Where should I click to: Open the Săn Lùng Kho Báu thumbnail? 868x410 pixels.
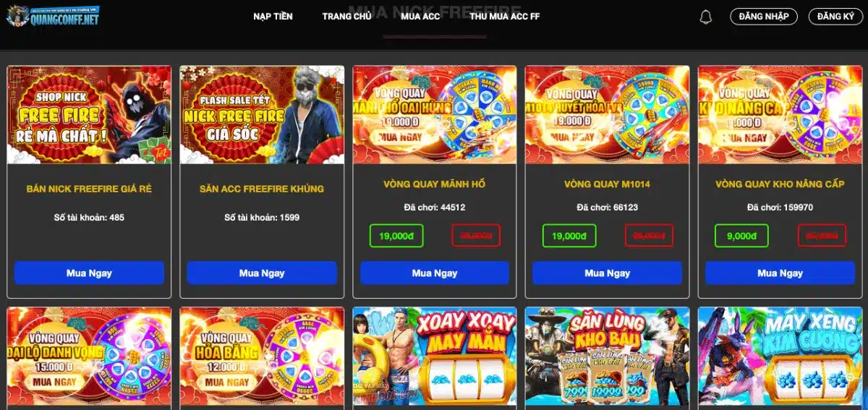pos(608,356)
